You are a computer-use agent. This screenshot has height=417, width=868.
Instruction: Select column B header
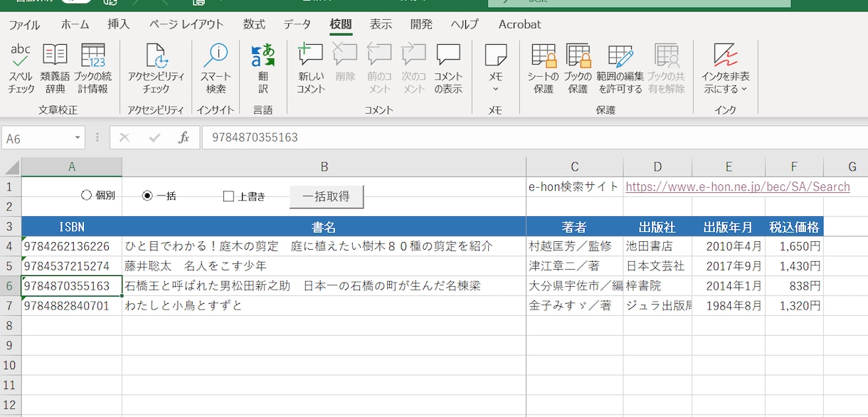[324, 167]
